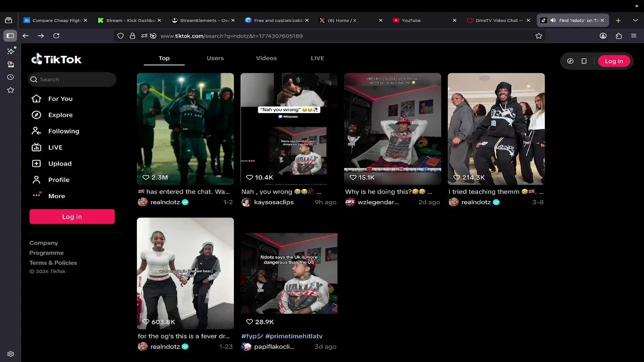The width and height of the screenshot is (644, 362).
Task: Open the video with 2.3M likes
Action: 185,129
